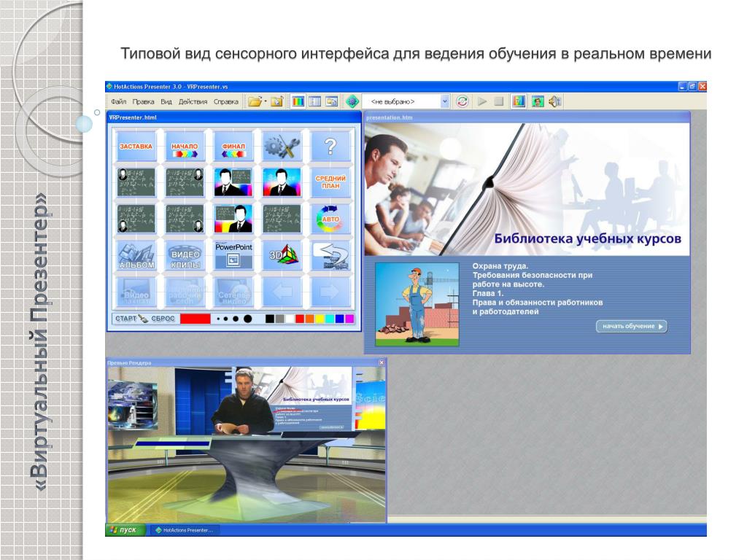Select full-screen presenter on colorful background
The width and height of the screenshot is (747, 560).
[x=282, y=182]
